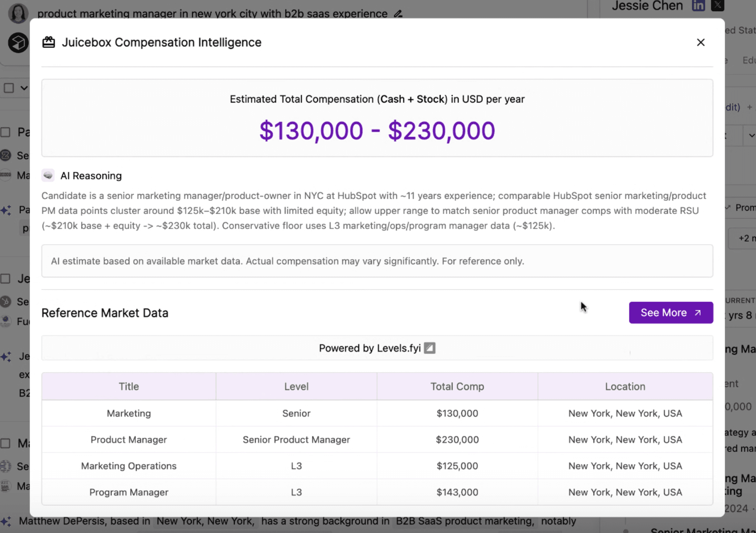Check the first candidate row checkbox

click(x=5, y=132)
